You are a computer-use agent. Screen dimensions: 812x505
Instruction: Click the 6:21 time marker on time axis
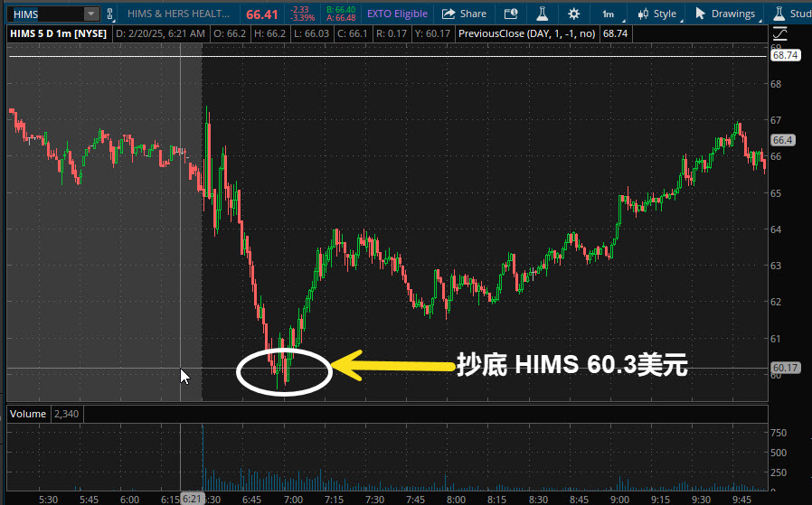(x=192, y=499)
